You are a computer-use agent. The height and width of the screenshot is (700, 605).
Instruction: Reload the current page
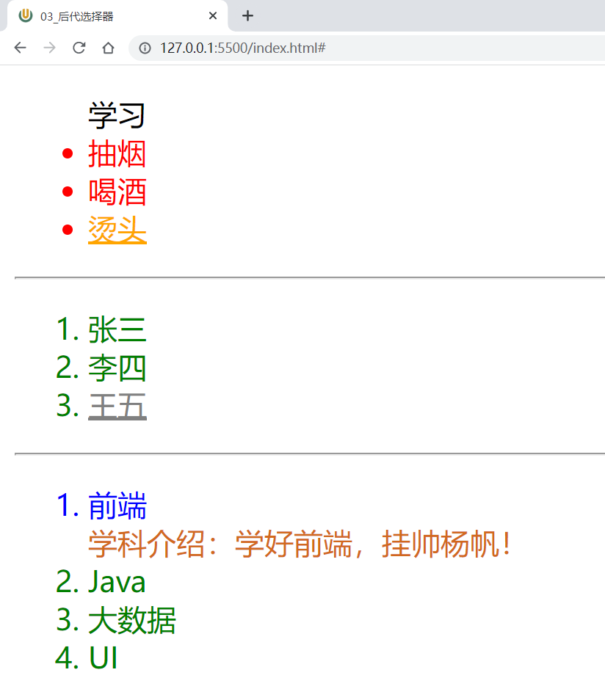click(x=79, y=48)
